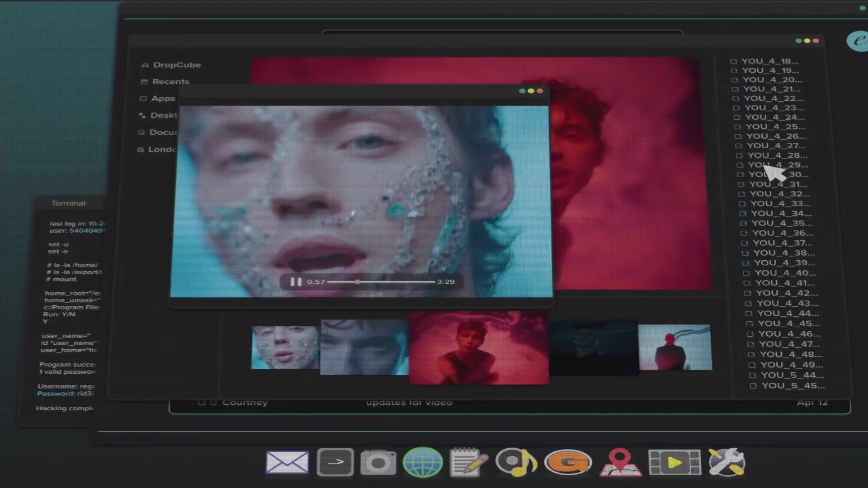Open file YOU_5_45
Screen dimensions: 868x488
click(x=793, y=385)
